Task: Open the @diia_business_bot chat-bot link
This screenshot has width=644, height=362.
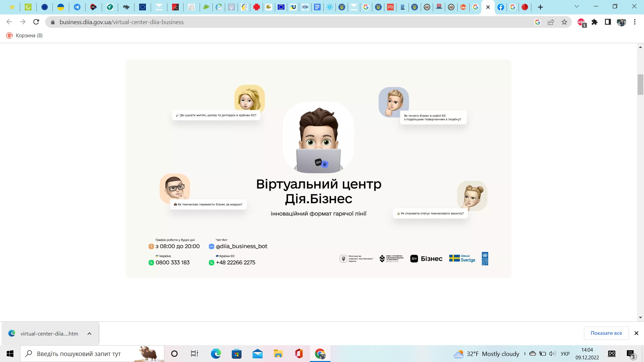Action: 241,246
